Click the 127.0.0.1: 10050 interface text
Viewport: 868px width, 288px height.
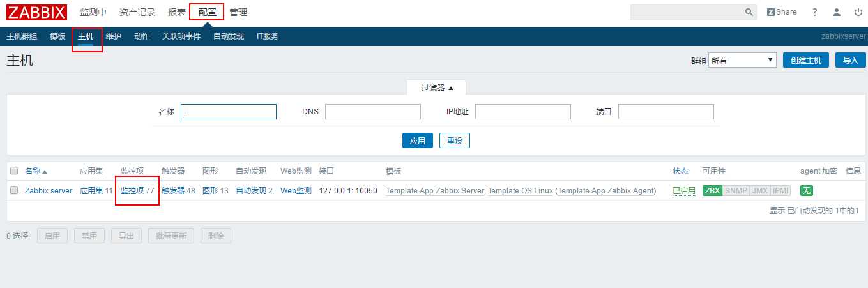pyautogui.click(x=348, y=191)
